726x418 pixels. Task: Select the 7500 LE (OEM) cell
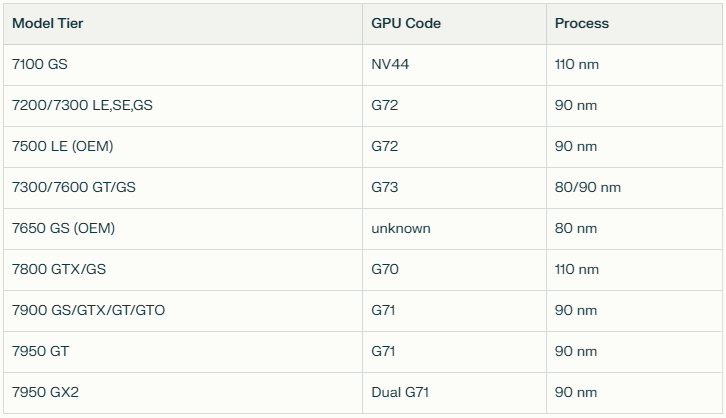62,146
